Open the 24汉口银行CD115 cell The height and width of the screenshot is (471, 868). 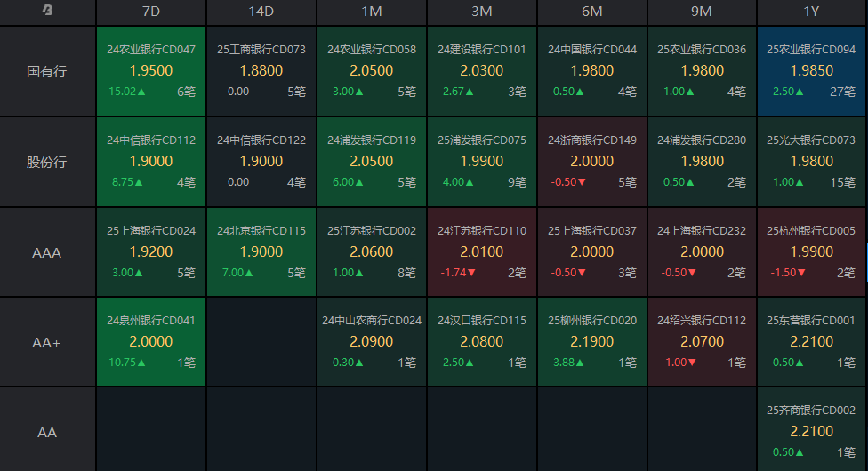tap(482, 341)
